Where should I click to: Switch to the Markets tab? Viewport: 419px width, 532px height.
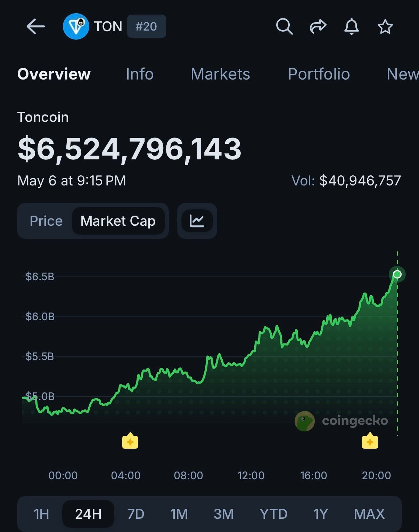(220, 74)
